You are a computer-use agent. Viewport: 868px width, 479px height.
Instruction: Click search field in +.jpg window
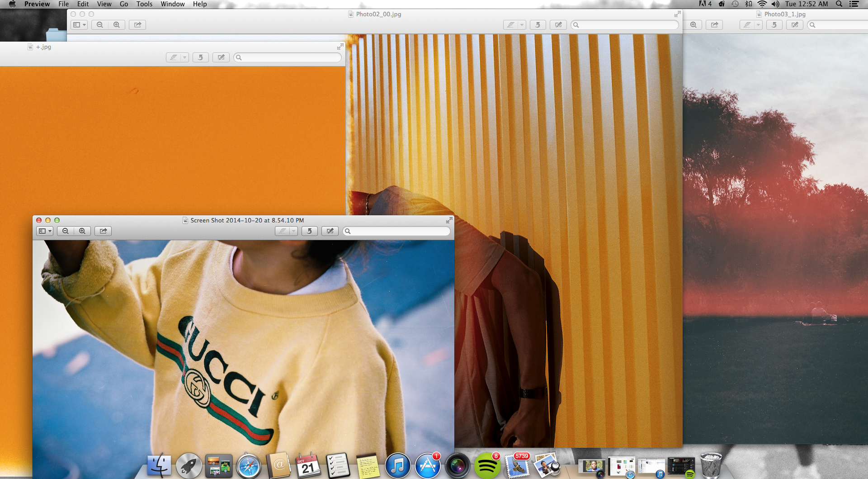(288, 57)
